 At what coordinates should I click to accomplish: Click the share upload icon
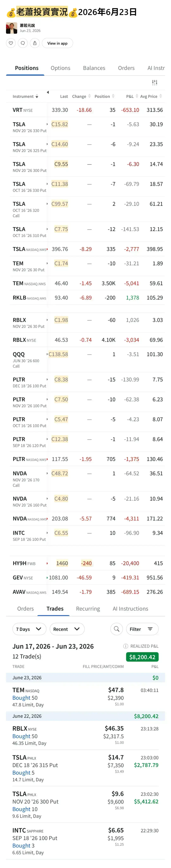point(35,43)
